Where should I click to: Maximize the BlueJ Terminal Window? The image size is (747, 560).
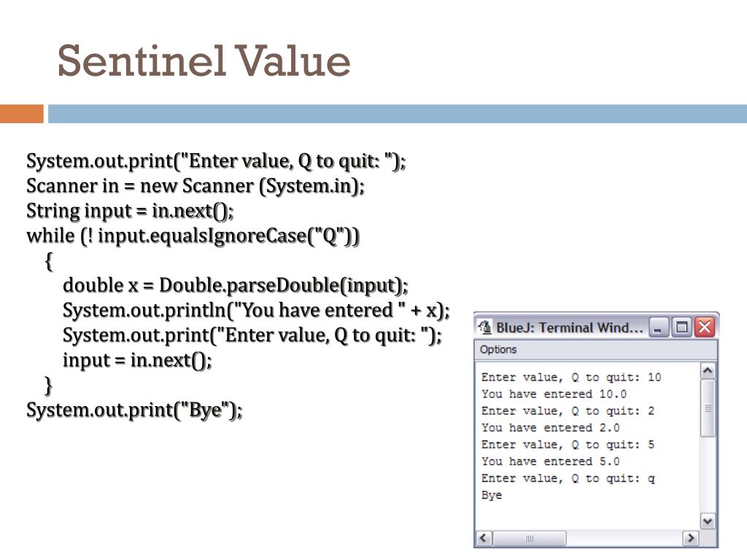(682, 327)
